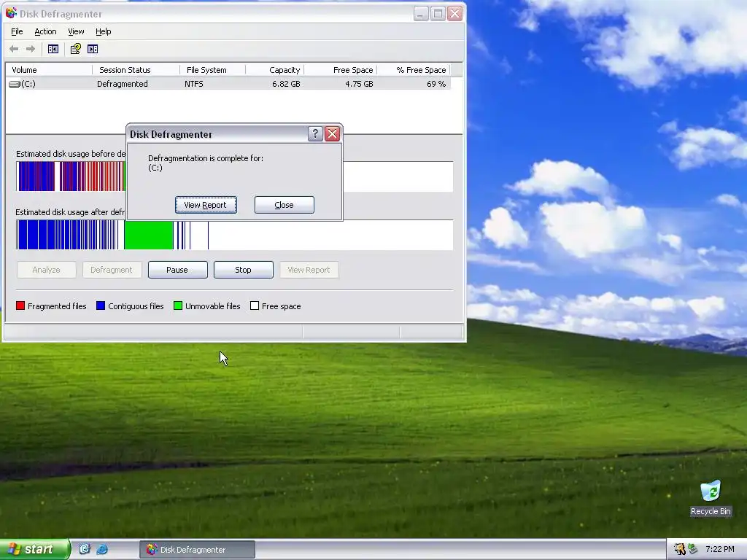This screenshot has width=747, height=560.
Task: Open the Action menu
Action: (x=45, y=31)
